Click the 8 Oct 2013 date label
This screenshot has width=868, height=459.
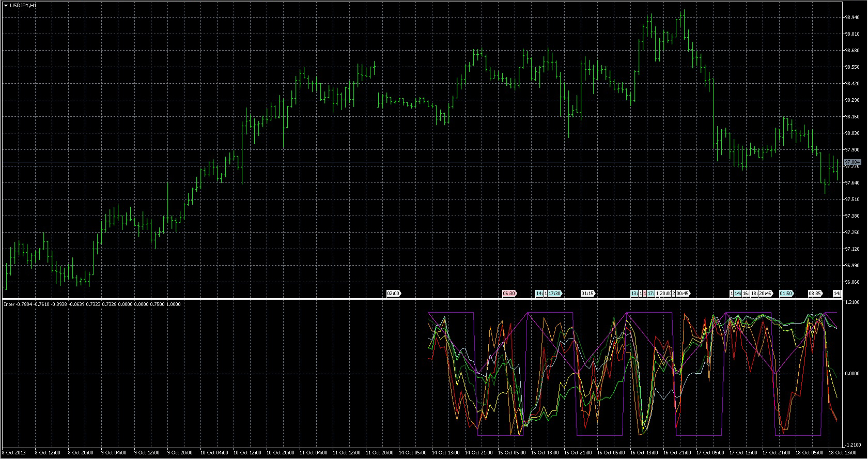15,453
